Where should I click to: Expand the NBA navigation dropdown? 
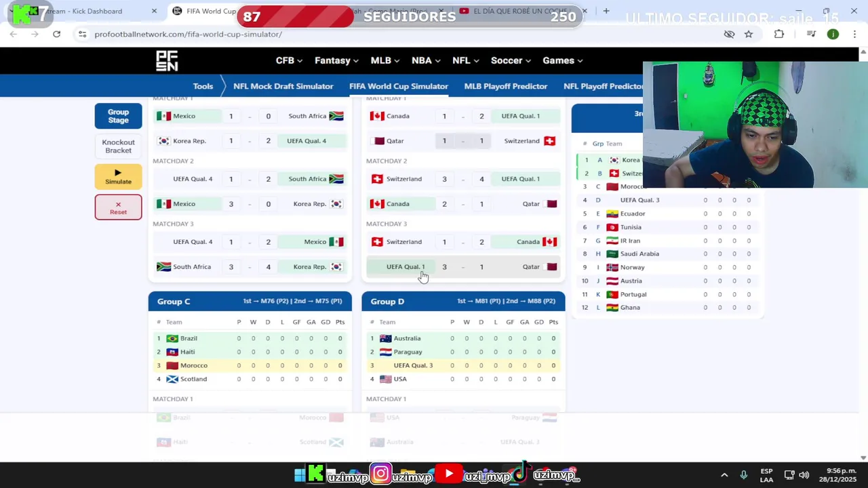426,60
